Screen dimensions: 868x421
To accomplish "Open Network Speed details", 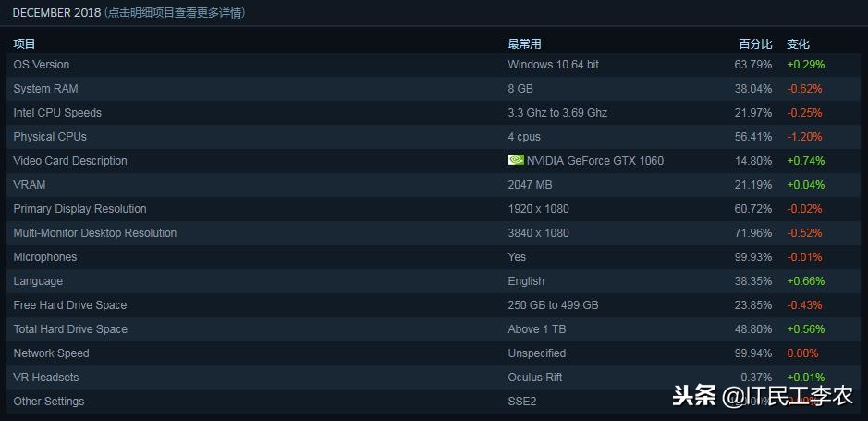I will click(x=51, y=353).
